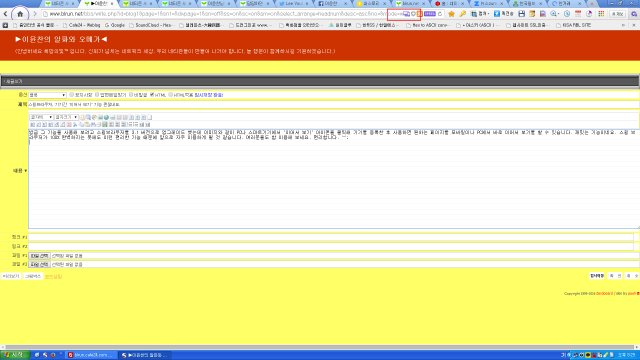Click into the Link #1 input field
This screenshot has height=360, width=640.
(x=331, y=237)
